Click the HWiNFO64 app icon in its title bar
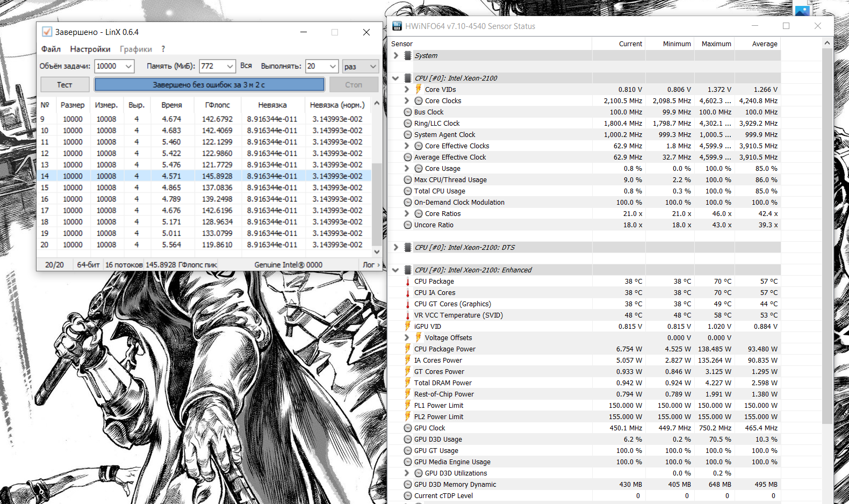Viewport: 849px width, 504px height. pos(397,26)
